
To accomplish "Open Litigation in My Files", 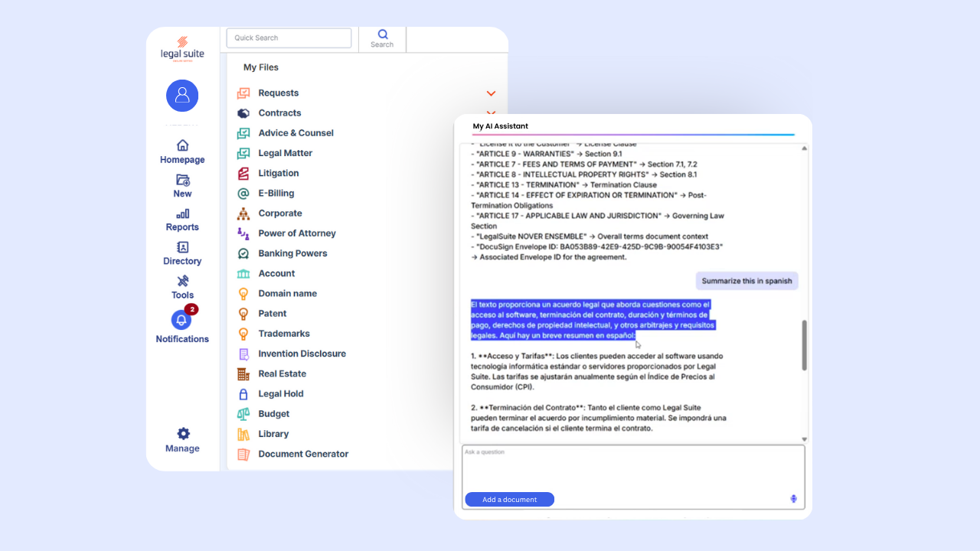I will pyautogui.click(x=278, y=173).
